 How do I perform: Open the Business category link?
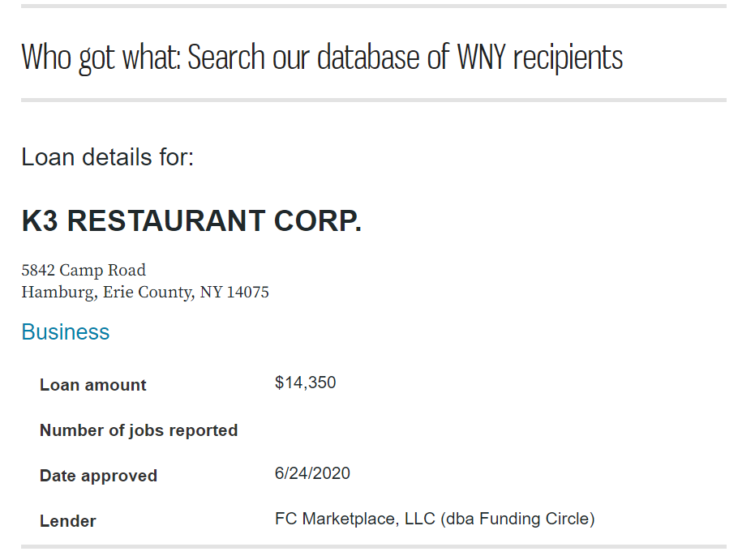click(x=66, y=331)
